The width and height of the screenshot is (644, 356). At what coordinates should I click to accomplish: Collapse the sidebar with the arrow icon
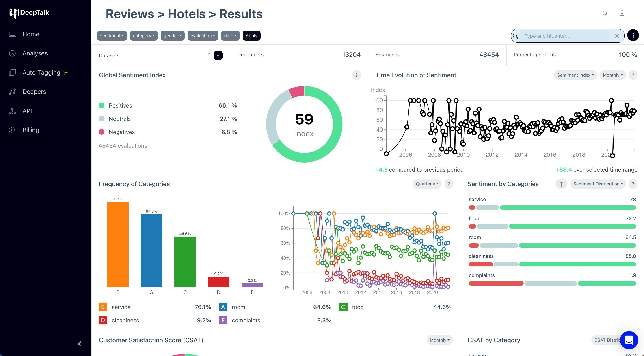[80, 344]
